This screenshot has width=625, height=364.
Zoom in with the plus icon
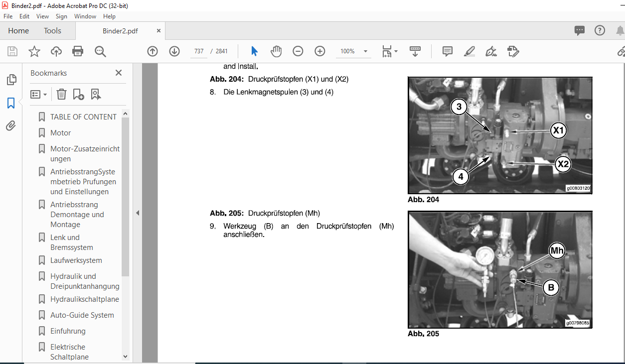[x=320, y=51]
